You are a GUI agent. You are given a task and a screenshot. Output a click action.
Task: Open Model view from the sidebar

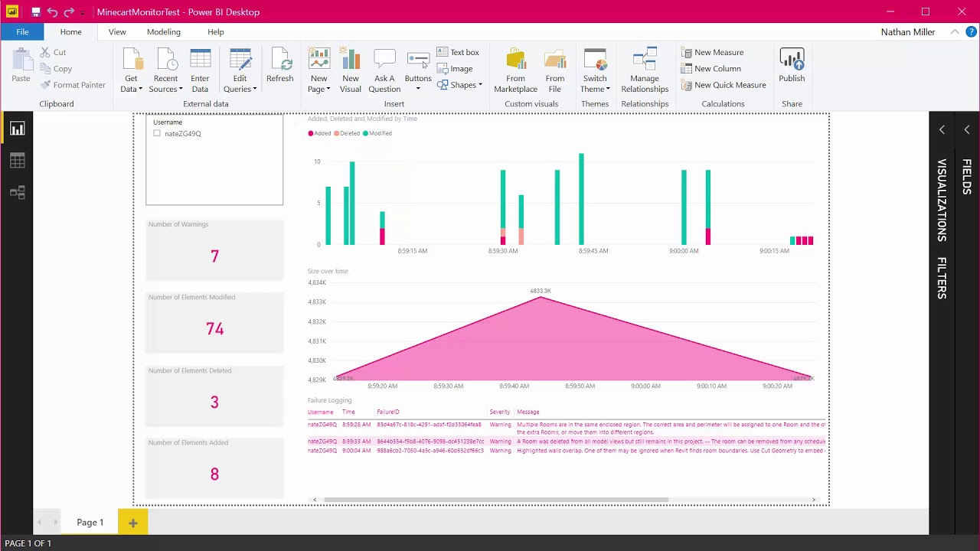click(17, 192)
